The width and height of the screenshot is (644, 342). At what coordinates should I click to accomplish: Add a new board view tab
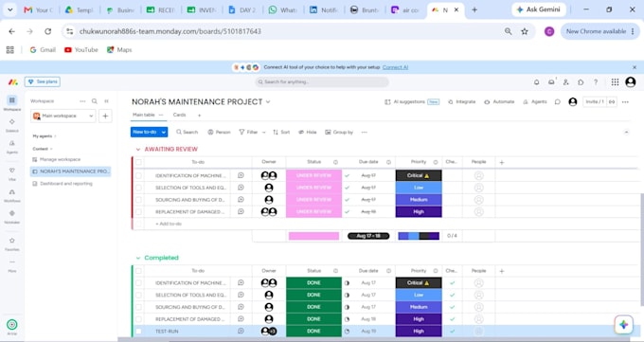point(199,116)
